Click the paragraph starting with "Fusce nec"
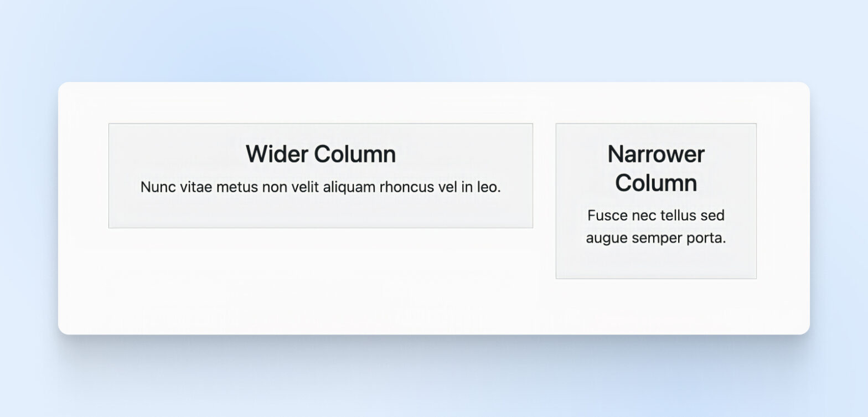 656,227
